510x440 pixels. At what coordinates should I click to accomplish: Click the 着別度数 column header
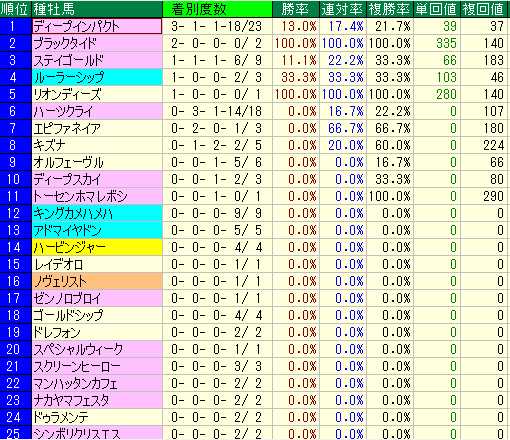click(x=217, y=9)
